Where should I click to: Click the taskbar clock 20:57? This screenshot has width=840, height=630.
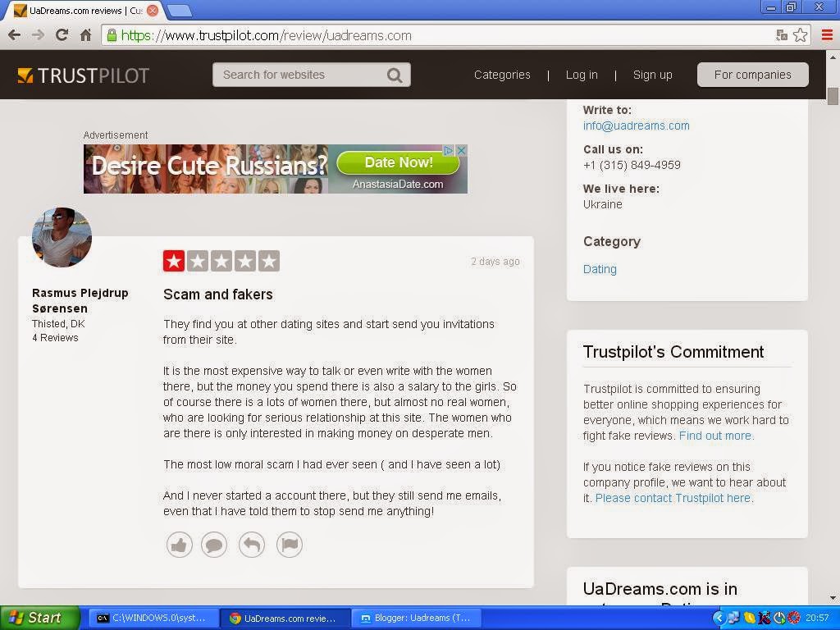point(817,618)
